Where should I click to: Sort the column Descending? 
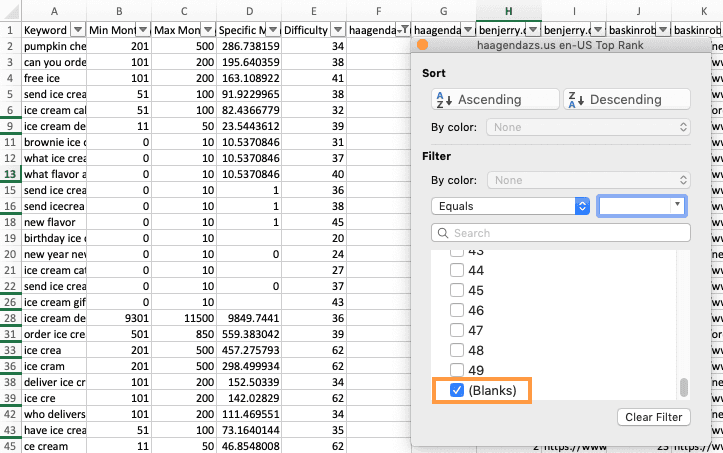tap(625, 99)
